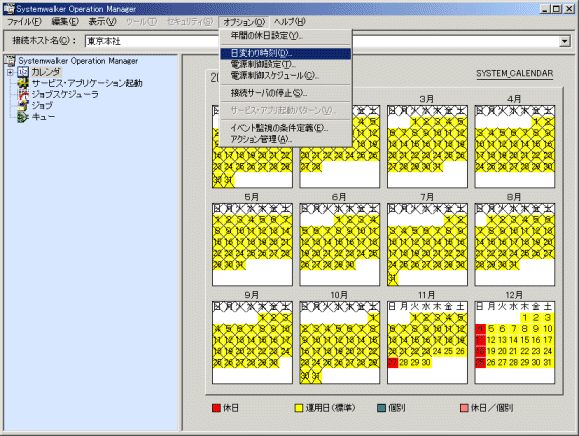Click the ジョブ icon in tree

coord(23,106)
